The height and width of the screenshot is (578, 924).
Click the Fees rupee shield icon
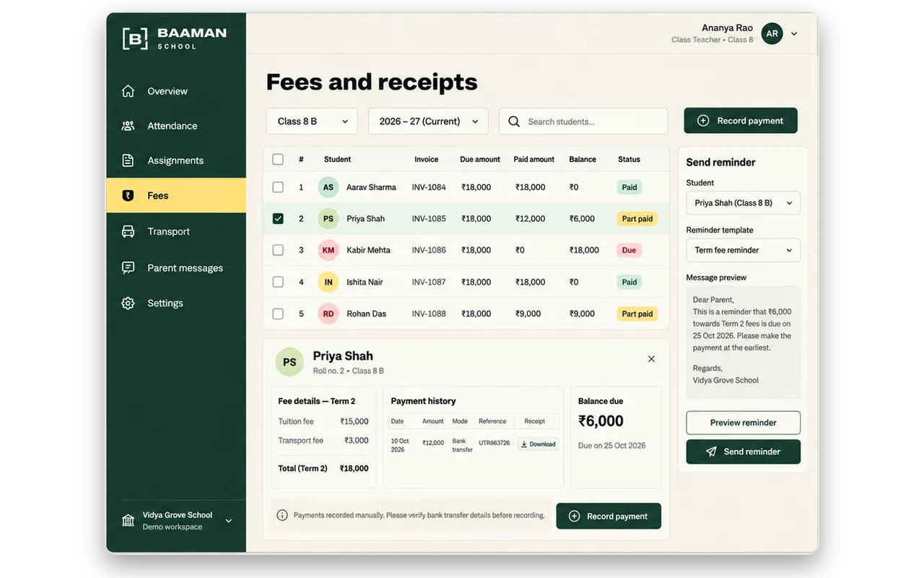128,196
